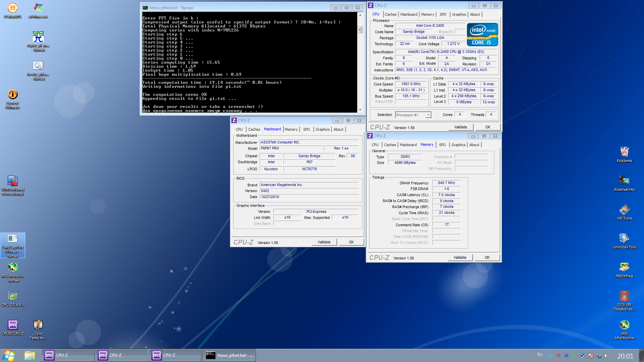Screen dimensions: 644x362
Task: Open Caches tab in Memory CPU-Z window
Action: [390, 145]
